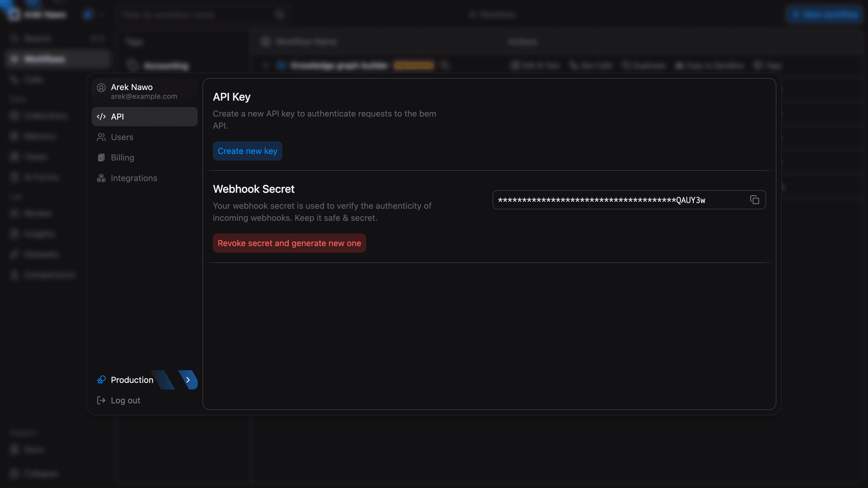Click the API Key heading
The width and height of the screenshot is (868, 488).
pyautogui.click(x=231, y=97)
